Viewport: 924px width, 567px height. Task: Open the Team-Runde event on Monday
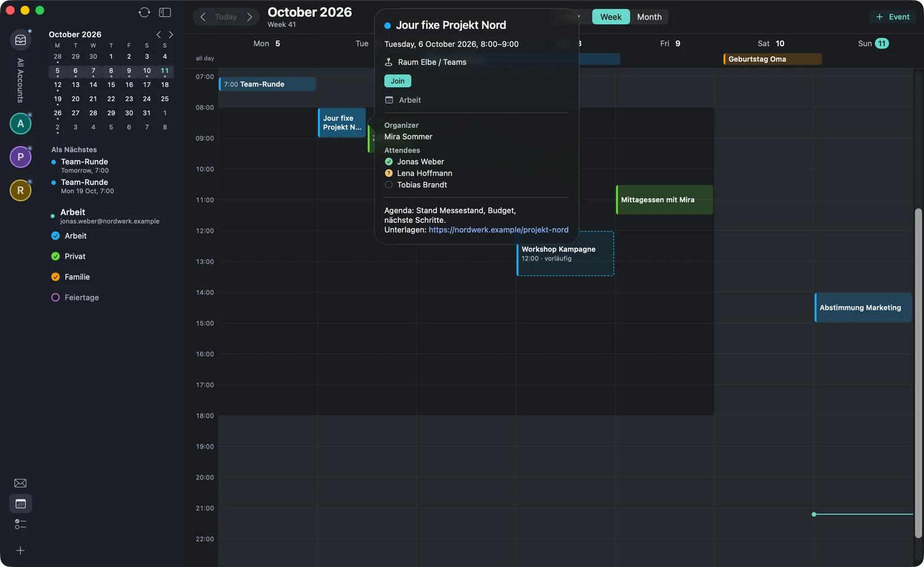pos(267,84)
